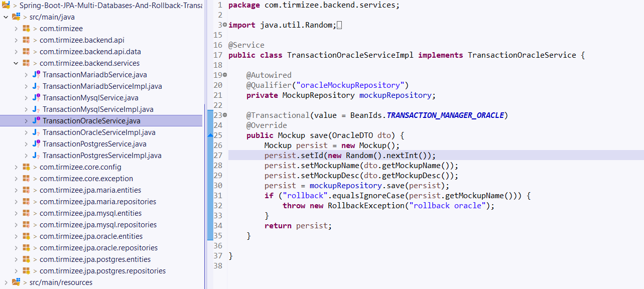Screen dimensions: 644x289
Task: Select TransactionMysqlService.java in the project tree
Action: click(83, 97)
